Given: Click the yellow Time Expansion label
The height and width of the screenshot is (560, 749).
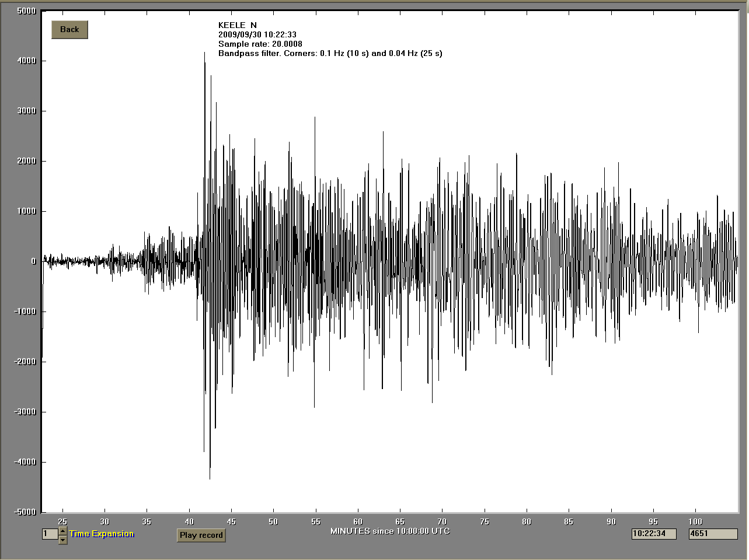Looking at the screenshot, I should click(x=102, y=534).
